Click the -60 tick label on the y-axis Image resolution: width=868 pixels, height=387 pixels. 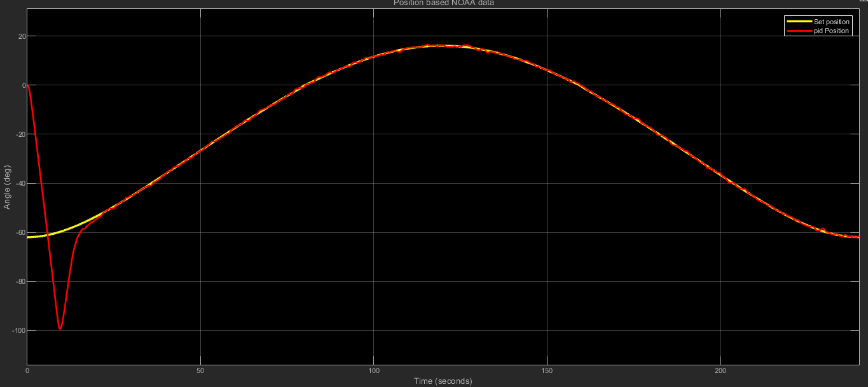(x=20, y=232)
